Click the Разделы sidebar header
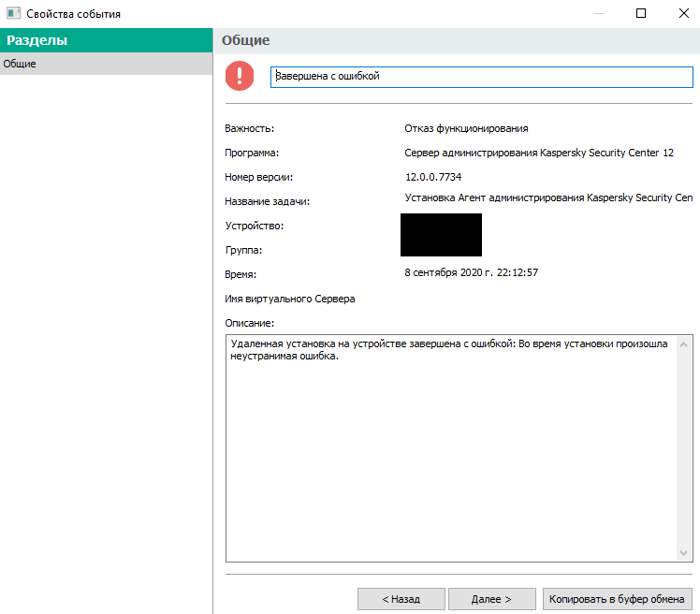 click(107, 40)
